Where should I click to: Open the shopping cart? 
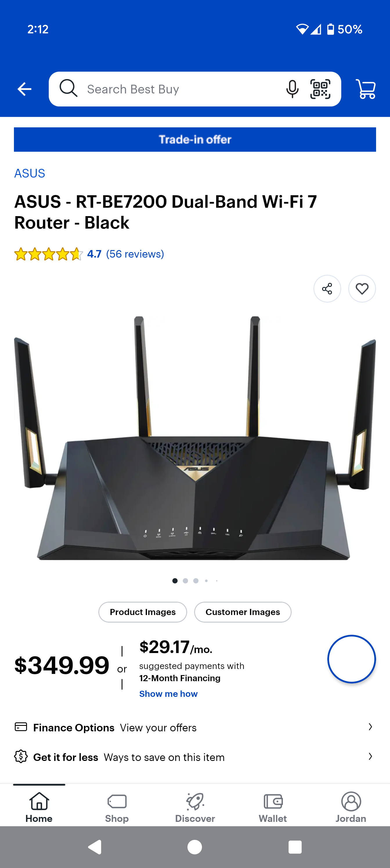point(366,89)
